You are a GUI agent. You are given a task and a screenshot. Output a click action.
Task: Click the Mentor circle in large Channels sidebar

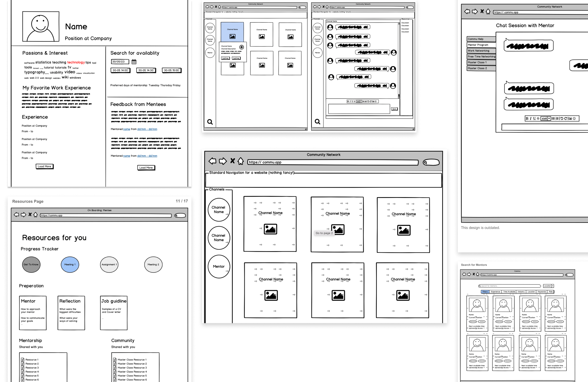(x=219, y=267)
